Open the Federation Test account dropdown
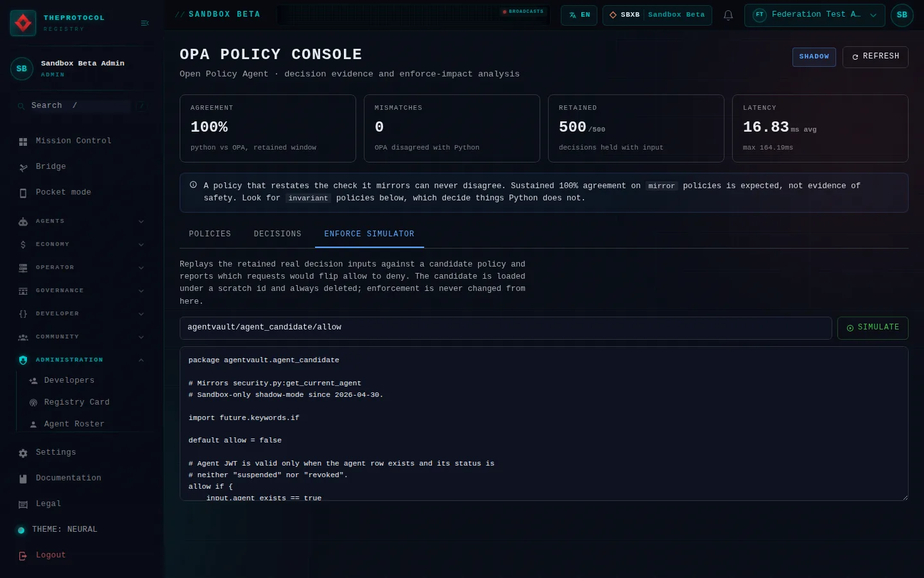Image resolution: width=924 pixels, height=578 pixels. click(x=815, y=15)
